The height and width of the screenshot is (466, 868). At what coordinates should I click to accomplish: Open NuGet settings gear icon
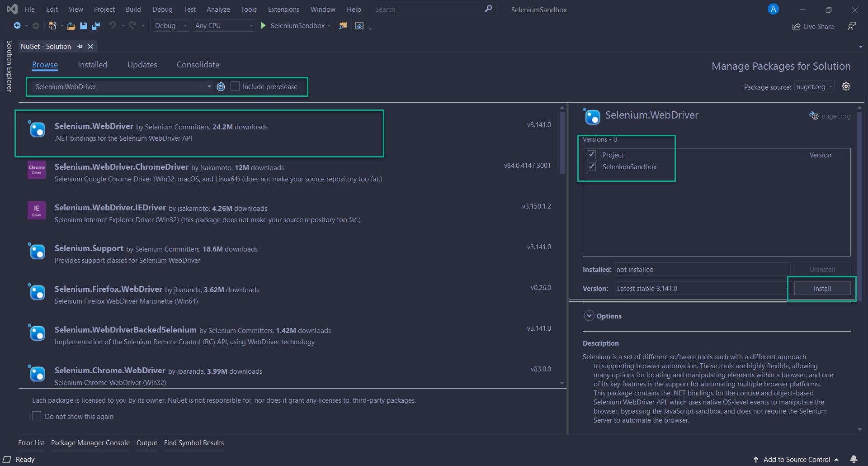(x=846, y=86)
